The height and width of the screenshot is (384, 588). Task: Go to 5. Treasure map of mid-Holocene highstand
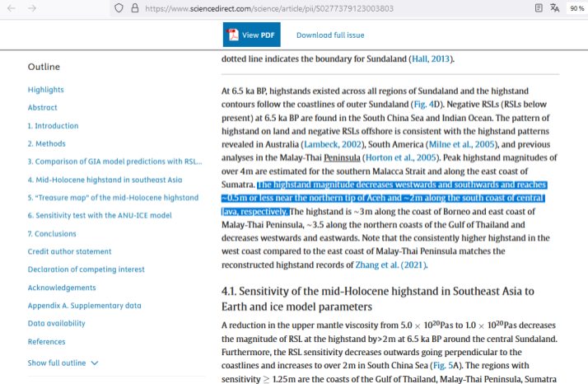point(113,198)
